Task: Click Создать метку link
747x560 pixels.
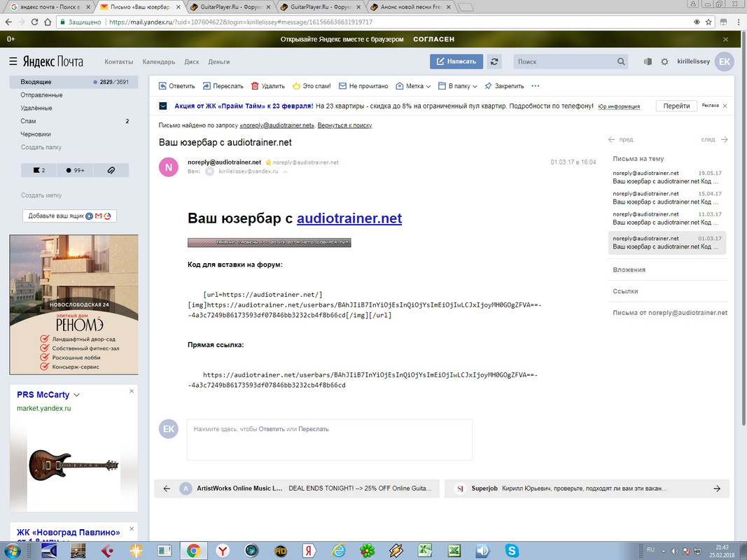Action: 41,195
